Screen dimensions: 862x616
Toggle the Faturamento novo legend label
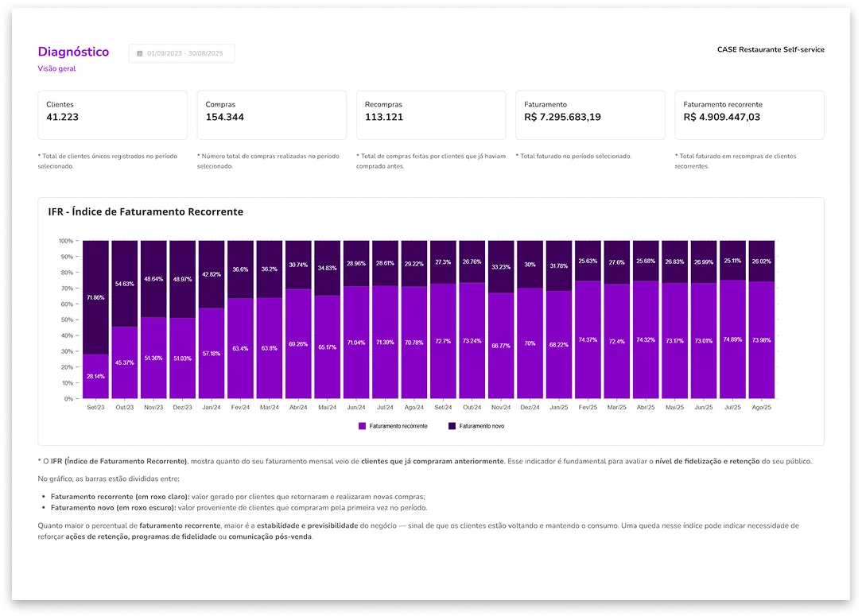click(481, 426)
